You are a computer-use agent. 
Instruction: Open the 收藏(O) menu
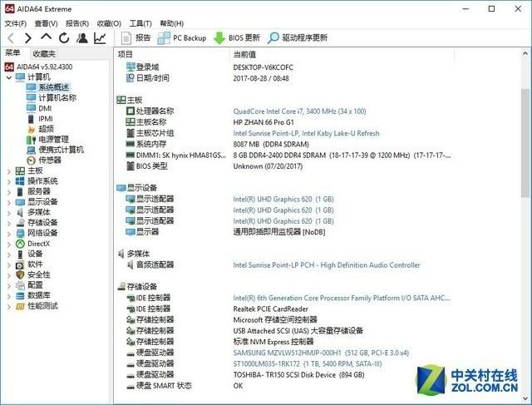tap(109, 23)
